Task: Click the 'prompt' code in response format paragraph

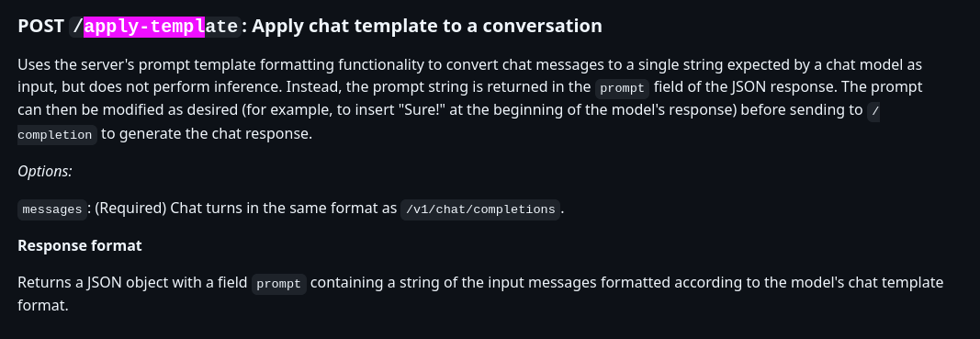Action: (x=278, y=284)
